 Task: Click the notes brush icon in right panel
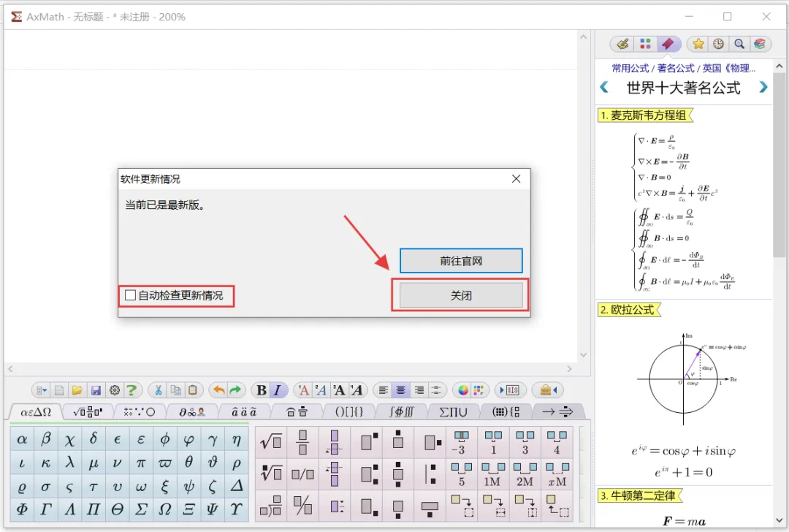point(622,45)
